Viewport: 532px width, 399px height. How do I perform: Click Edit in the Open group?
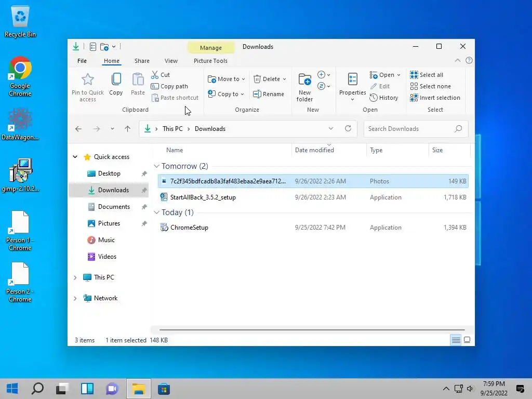point(380,86)
